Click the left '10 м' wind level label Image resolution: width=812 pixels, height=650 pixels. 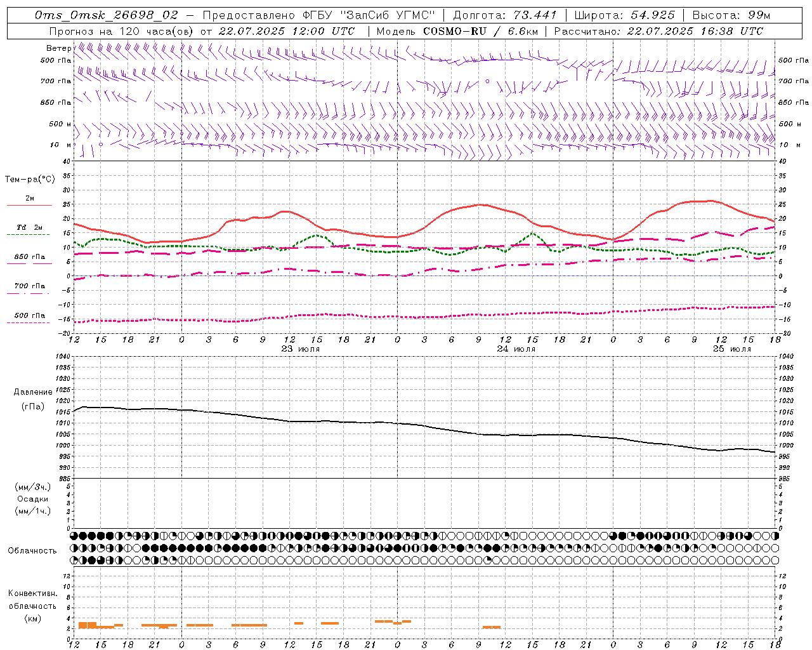click(x=60, y=145)
